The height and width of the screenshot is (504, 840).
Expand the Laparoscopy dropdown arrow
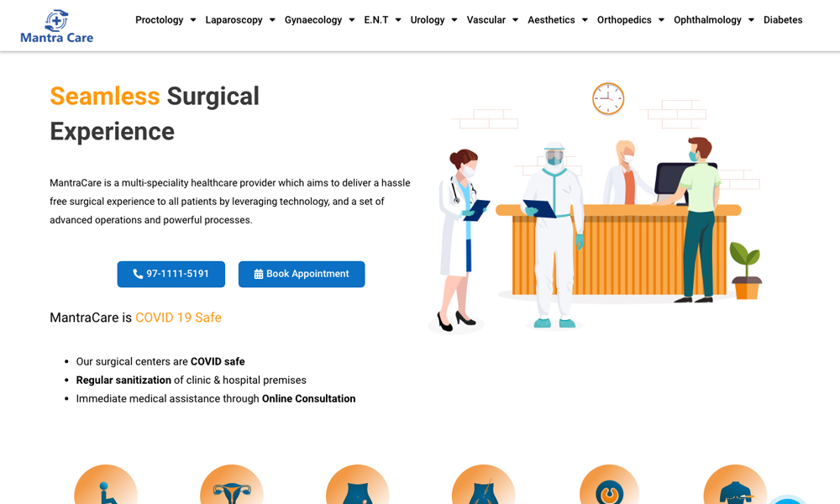[272, 20]
